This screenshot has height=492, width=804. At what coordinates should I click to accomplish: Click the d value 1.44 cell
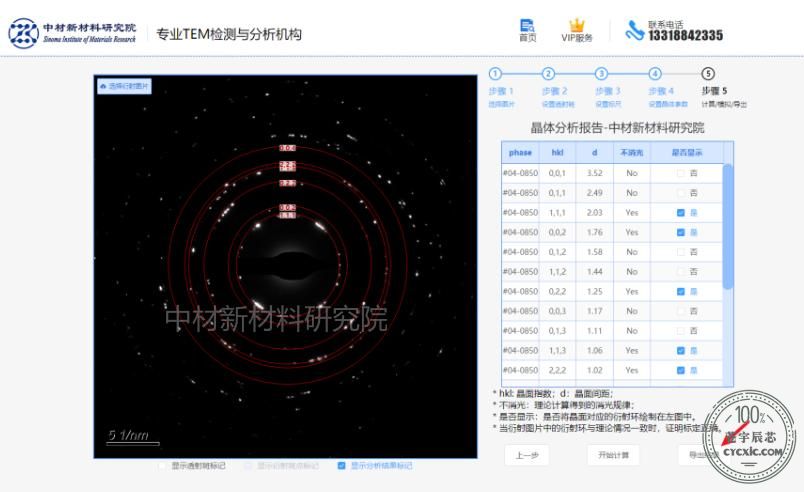tap(594, 272)
